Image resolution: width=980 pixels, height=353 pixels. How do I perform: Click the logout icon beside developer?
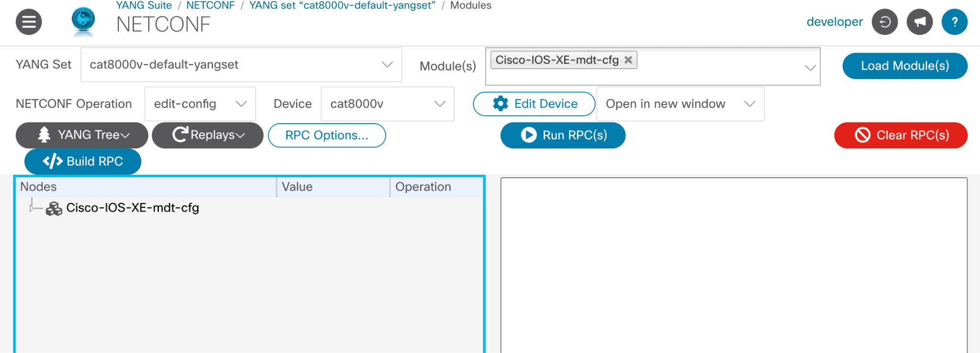[884, 22]
